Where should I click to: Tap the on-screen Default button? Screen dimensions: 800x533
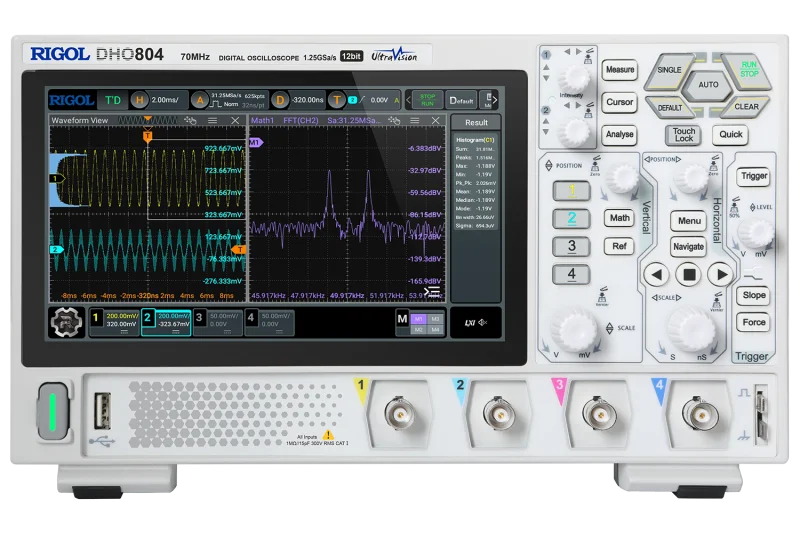point(461,100)
